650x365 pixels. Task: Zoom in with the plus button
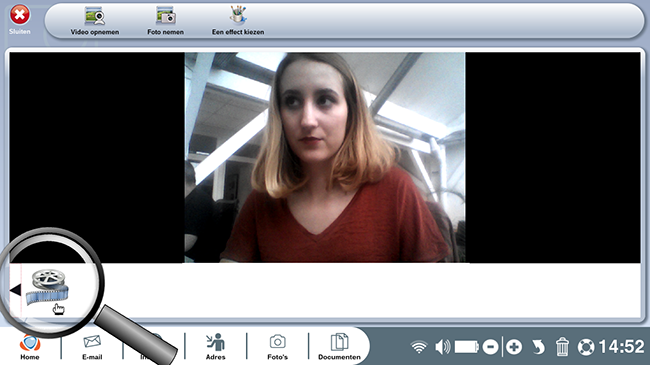click(x=514, y=347)
